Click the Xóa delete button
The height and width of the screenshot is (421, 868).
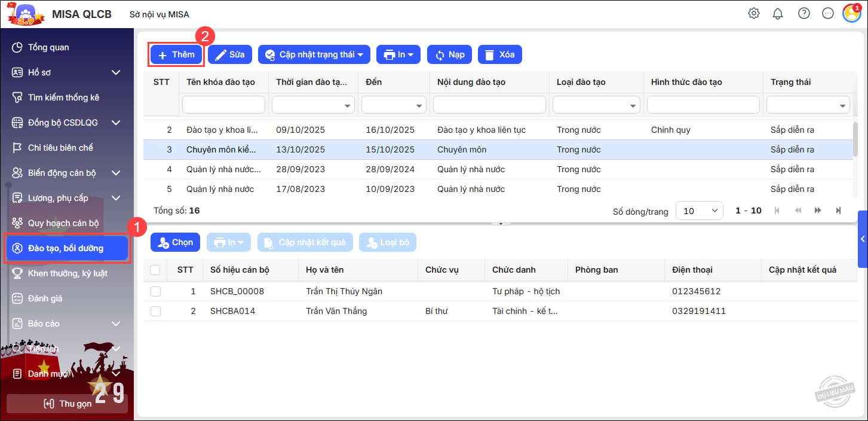click(x=499, y=54)
